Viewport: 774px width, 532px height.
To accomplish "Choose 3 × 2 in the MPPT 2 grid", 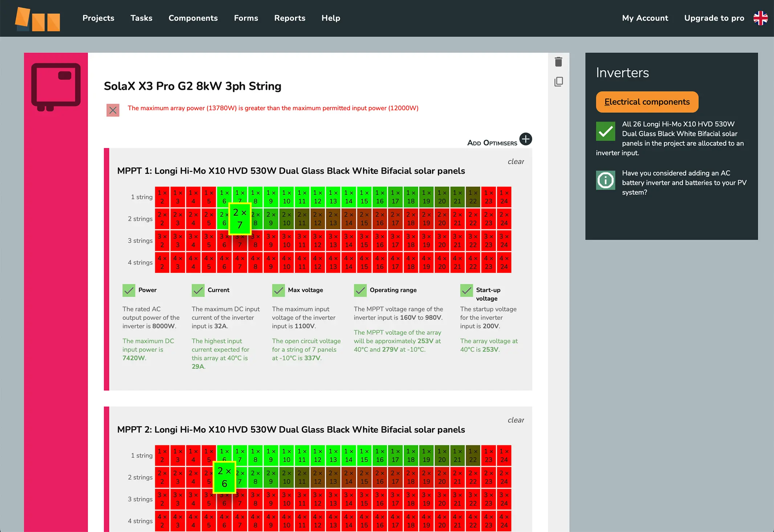I will pos(162,499).
